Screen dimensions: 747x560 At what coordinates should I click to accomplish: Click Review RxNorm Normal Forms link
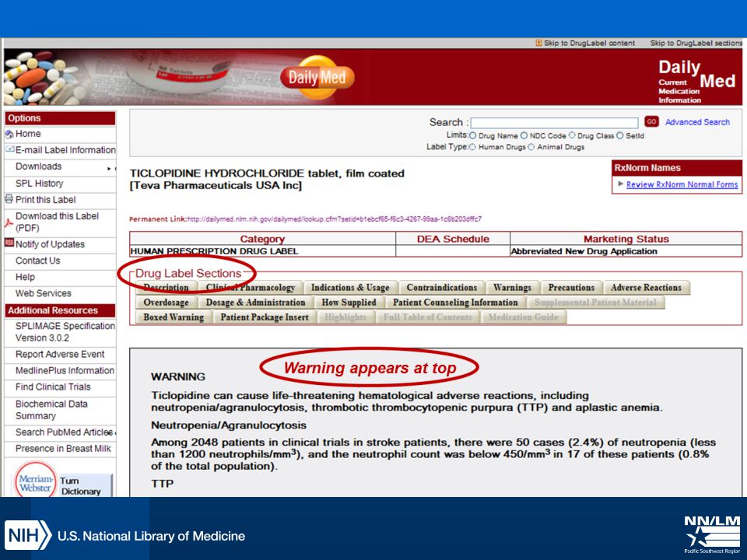pos(682,184)
